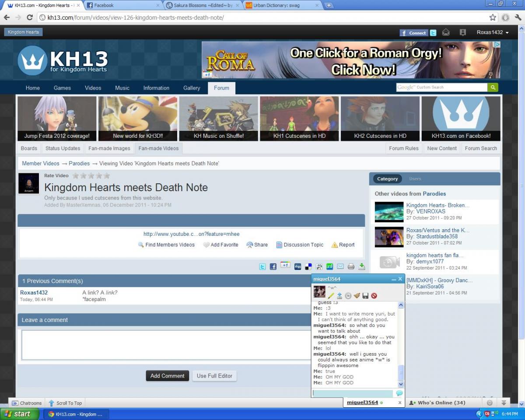Viewport: 525px width, 420px height.
Task: Open the messages envelope in top bar
Action: (446, 32)
